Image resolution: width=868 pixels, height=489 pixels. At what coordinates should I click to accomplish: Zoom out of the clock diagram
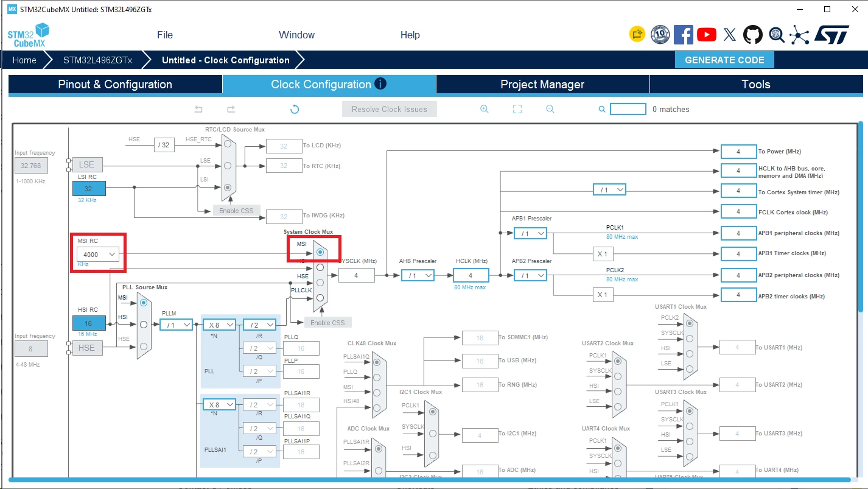point(550,109)
